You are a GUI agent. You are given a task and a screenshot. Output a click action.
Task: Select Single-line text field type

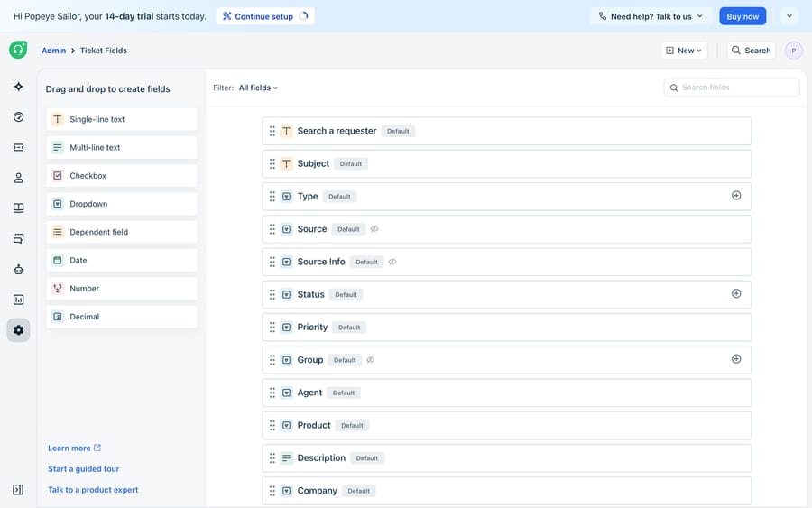click(122, 119)
